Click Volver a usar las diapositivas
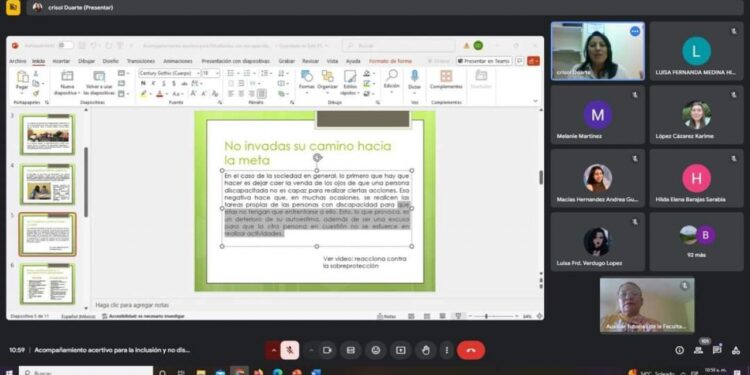The height and width of the screenshot is (375, 750). coord(99,82)
